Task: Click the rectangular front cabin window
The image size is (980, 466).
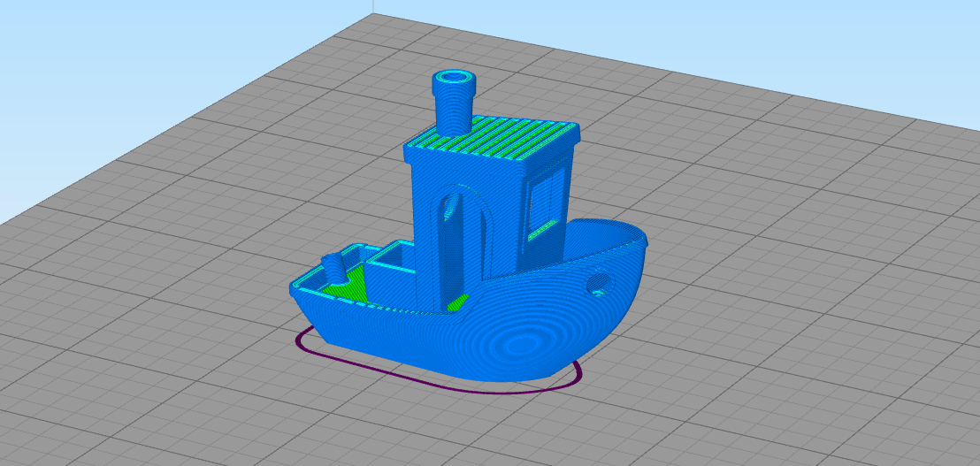Action: (546, 201)
